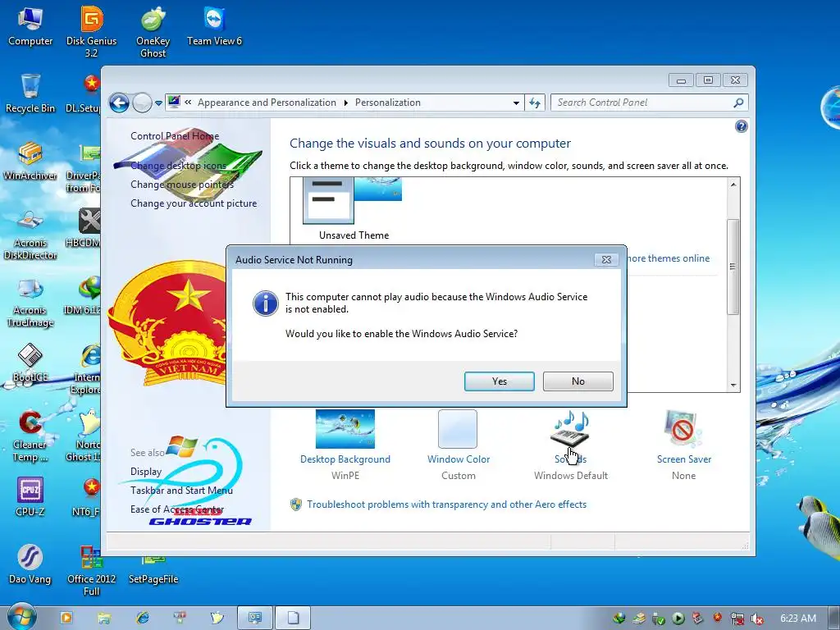The width and height of the screenshot is (840, 630).
Task: Expand the breadcrumb chevron before Appearance
Action: click(x=188, y=103)
